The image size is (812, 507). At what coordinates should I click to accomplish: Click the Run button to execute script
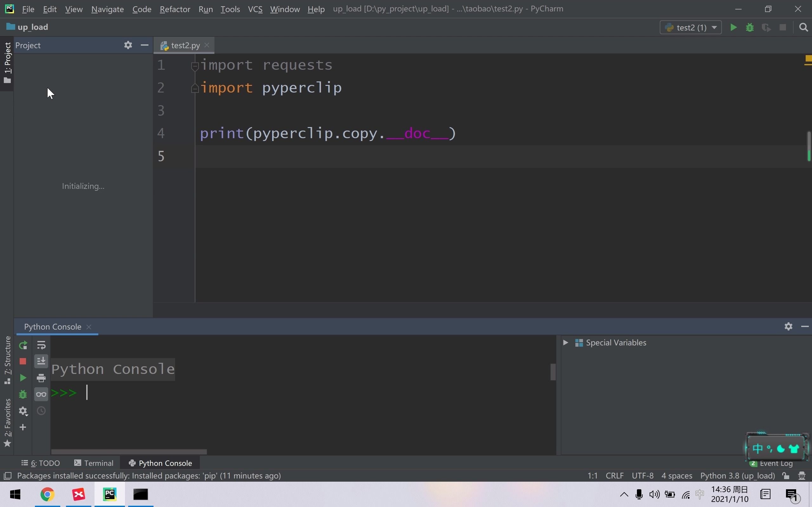(x=733, y=27)
